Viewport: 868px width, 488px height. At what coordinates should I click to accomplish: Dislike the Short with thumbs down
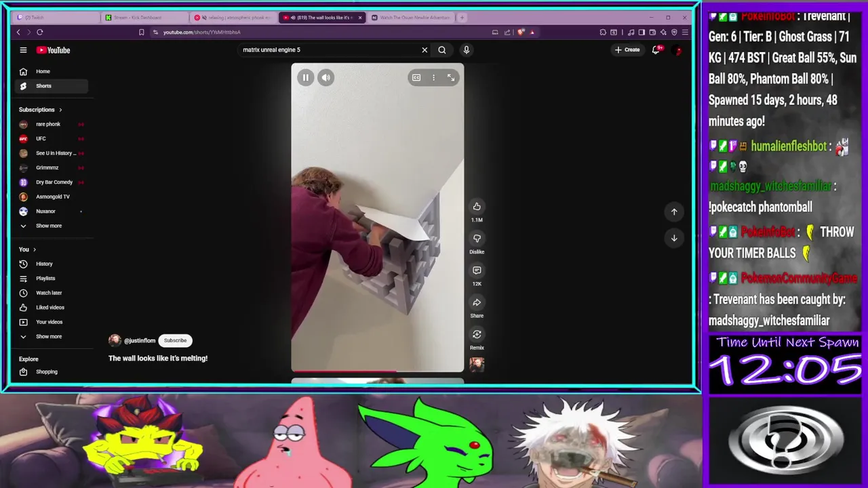click(x=477, y=239)
